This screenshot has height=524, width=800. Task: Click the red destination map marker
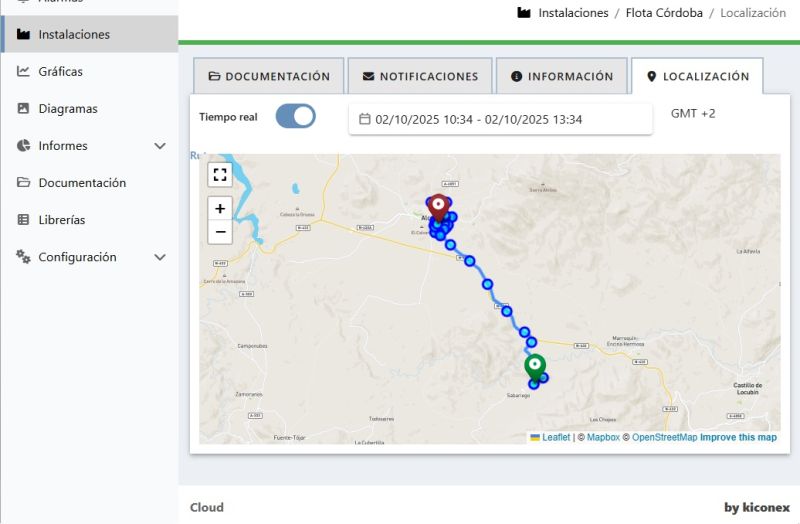tap(438, 208)
